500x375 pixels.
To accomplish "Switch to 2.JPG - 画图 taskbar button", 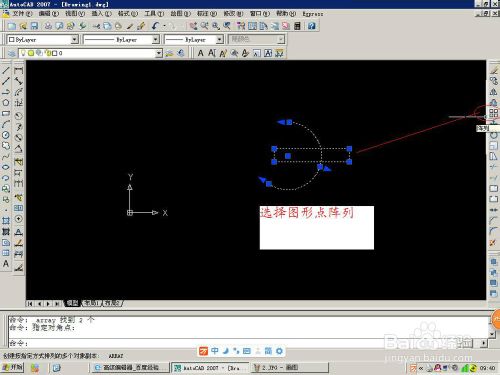I will tap(289, 368).
